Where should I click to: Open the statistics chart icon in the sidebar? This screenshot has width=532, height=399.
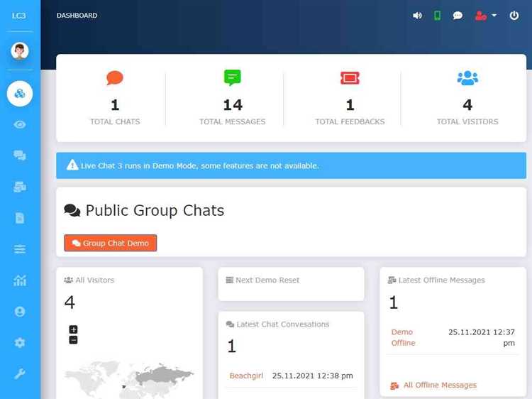coord(20,280)
